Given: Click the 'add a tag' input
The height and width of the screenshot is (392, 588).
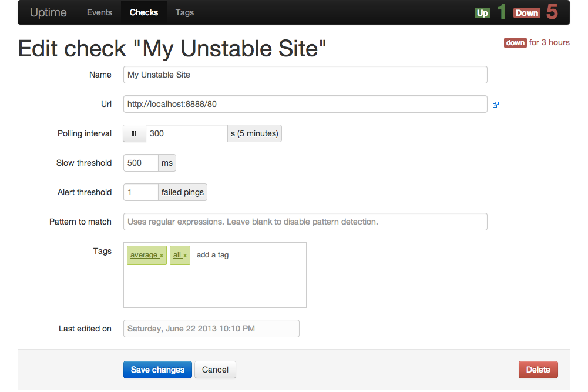Looking at the screenshot, I should pos(213,255).
